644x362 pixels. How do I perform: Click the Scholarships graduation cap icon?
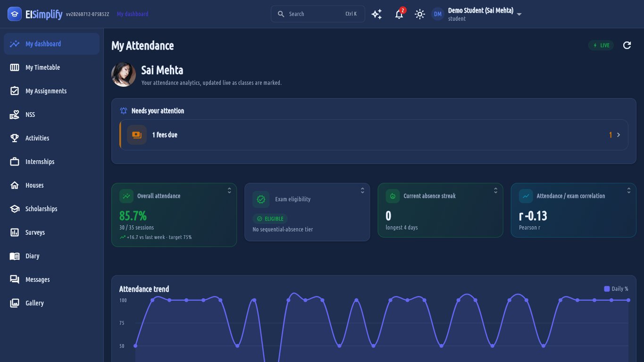15,209
